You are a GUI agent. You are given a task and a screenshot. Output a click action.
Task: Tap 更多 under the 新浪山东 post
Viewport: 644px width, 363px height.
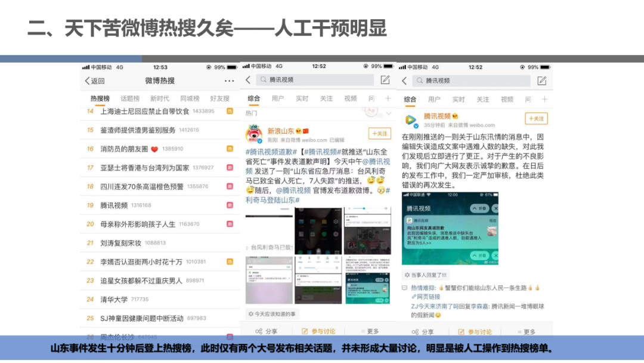[370, 331]
